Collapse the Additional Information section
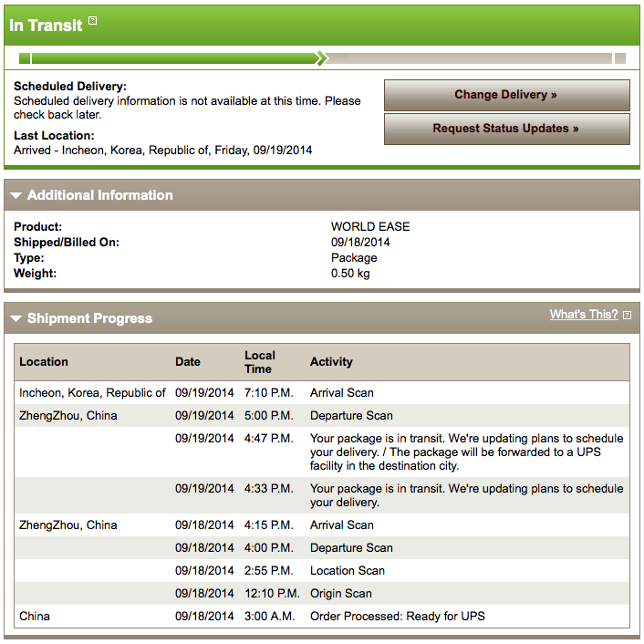Viewport: 644px width, 644px height. 16,195
